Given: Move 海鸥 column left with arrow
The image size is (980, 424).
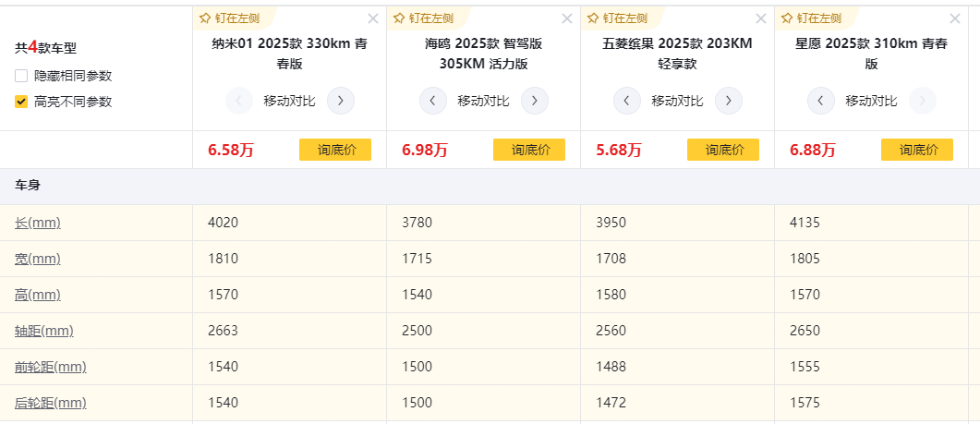Looking at the screenshot, I should click(x=433, y=101).
